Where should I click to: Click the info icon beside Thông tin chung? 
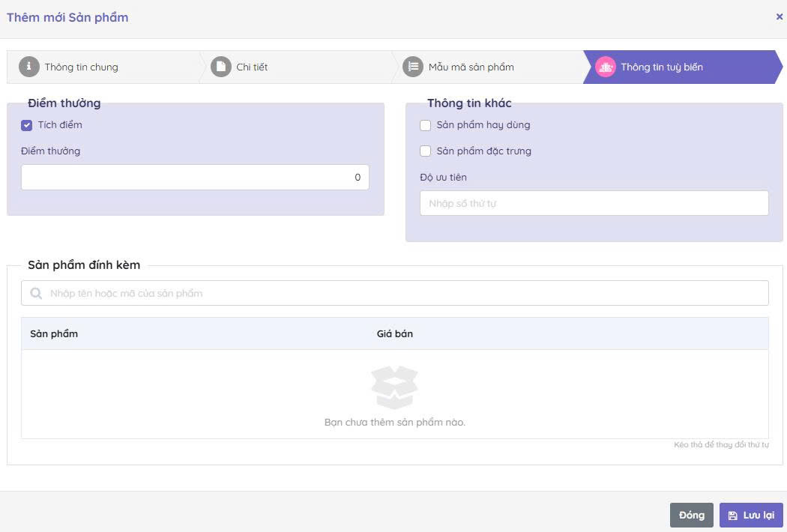click(28, 67)
